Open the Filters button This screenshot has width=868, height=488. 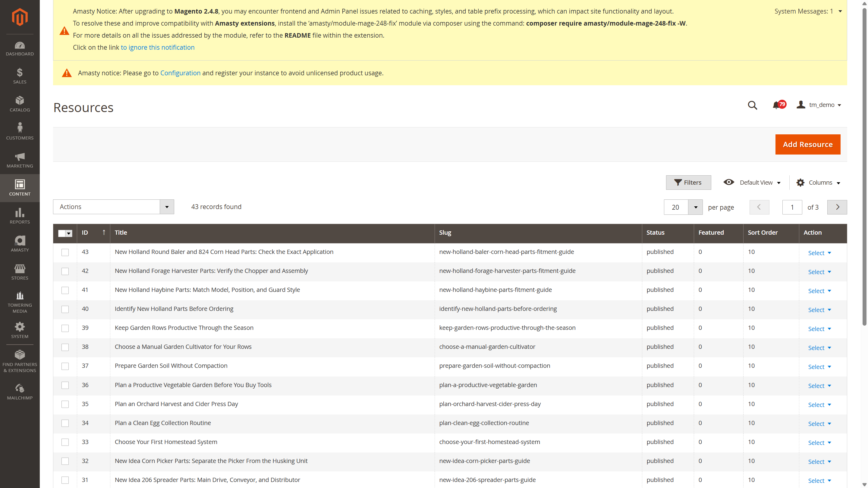[688, 183]
